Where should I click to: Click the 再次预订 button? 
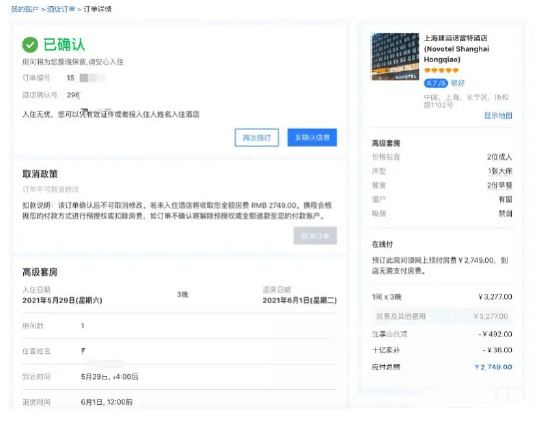(257, 138)
